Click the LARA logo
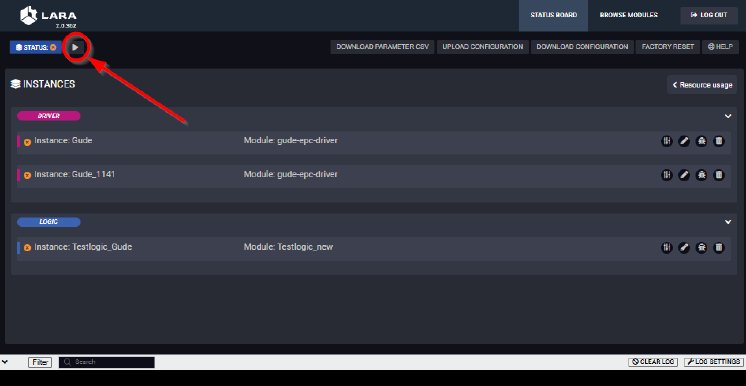Viewport: 746px width, 386px height. [48, 17]
